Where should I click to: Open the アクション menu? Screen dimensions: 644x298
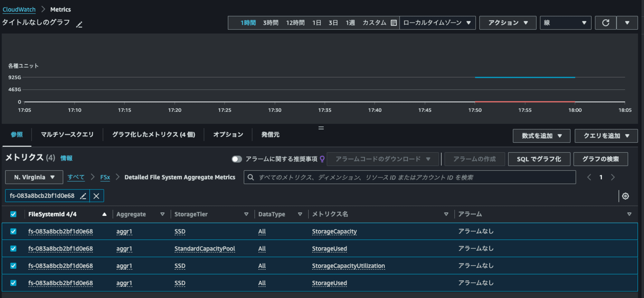tap(508, 23)
